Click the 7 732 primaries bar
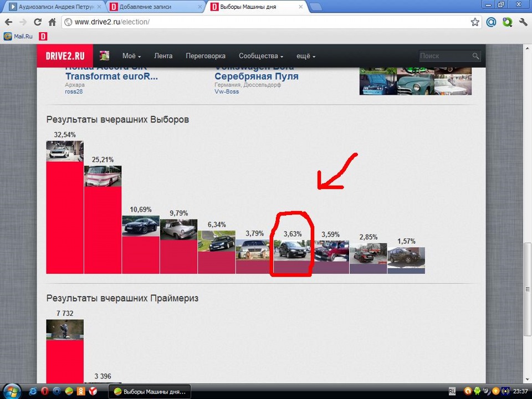Image resolution: width=532 pixels, height=399 pixels. [x=65, y=362]
